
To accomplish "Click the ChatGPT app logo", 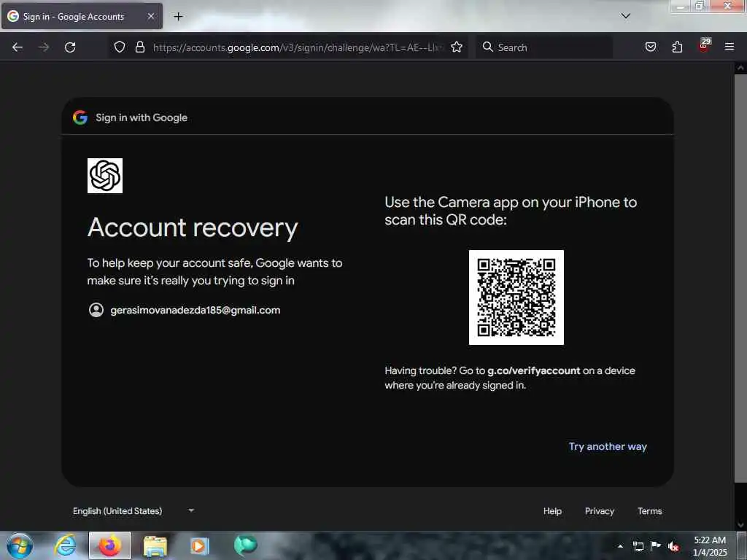I will click(105, 176).
